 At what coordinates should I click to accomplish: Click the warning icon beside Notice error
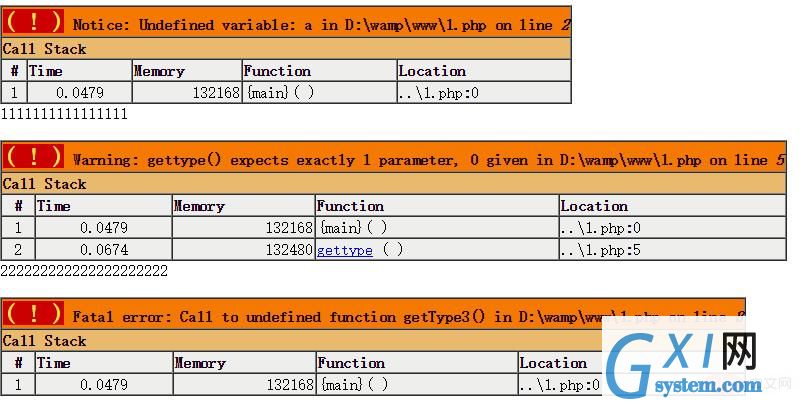tap(33, 22)
